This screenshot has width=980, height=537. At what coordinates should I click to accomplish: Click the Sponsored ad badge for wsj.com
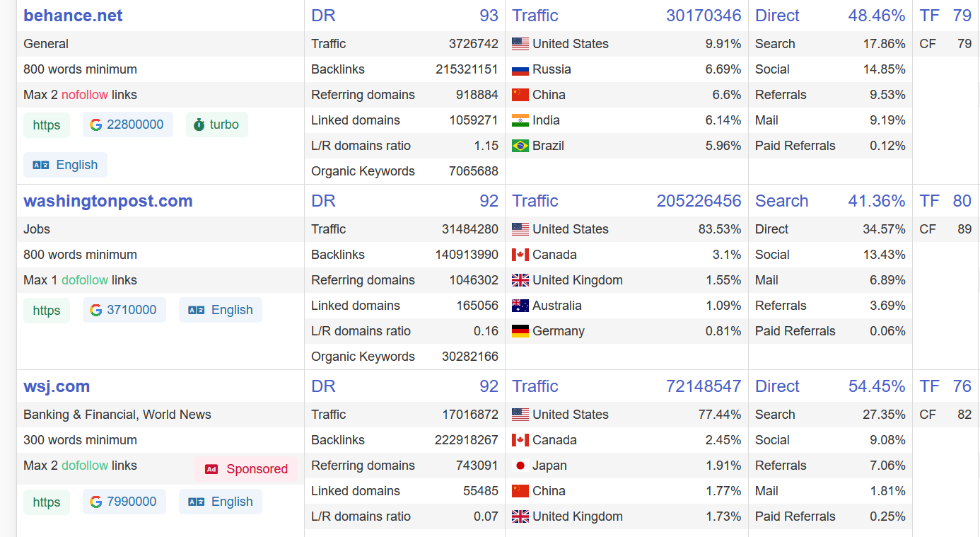point(246,469)
